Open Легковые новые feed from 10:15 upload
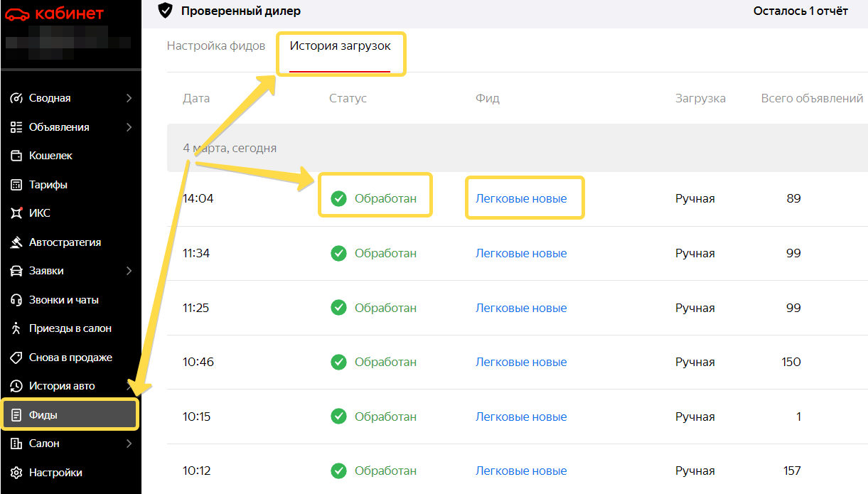 tap(521, 417)
